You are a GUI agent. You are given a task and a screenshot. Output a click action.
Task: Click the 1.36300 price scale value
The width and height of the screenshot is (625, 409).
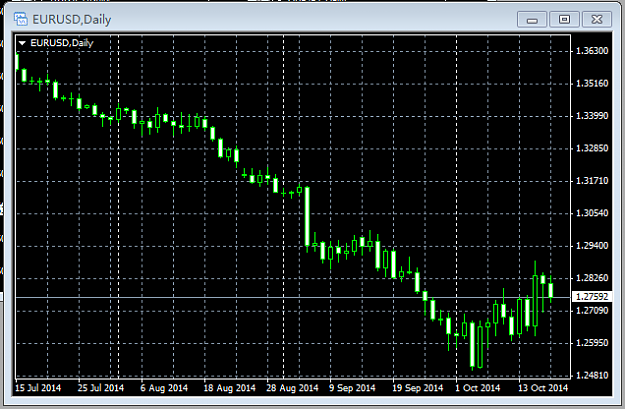click(x=592, y=51)
